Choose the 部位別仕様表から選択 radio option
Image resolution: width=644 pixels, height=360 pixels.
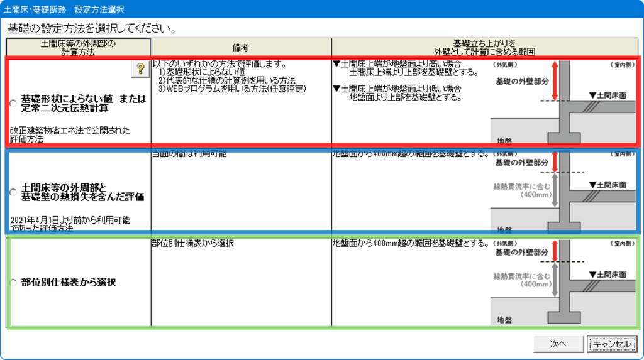coord(14,283)
